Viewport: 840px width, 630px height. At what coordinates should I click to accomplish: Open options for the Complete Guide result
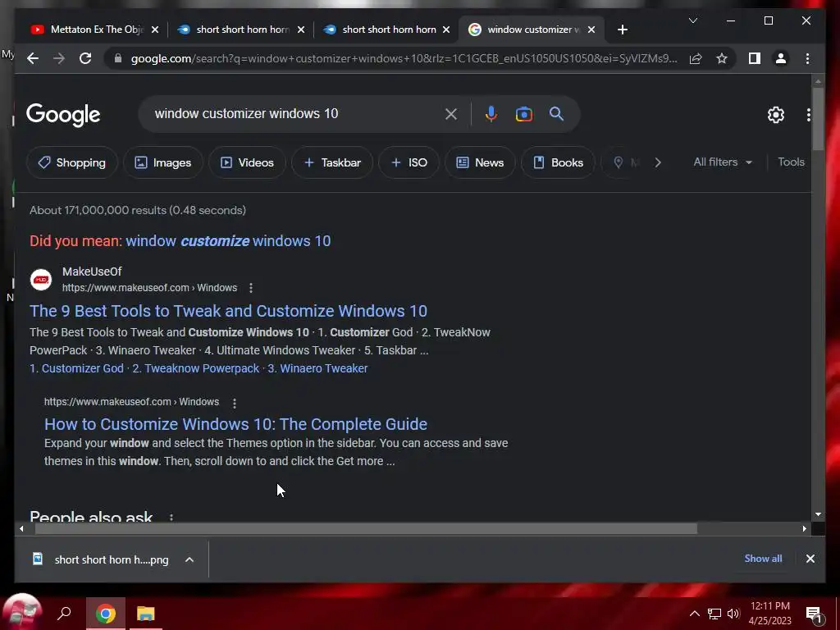[x=234, y=403]
